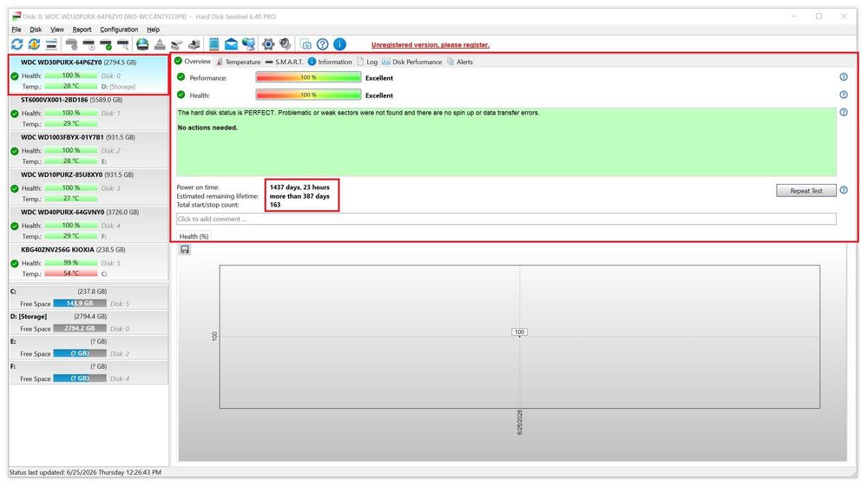Image resolution: width=868 pixels, height=486 pixels.
Task: Click the computer and disk toolbar icon
Action: [x=194, y=44]
